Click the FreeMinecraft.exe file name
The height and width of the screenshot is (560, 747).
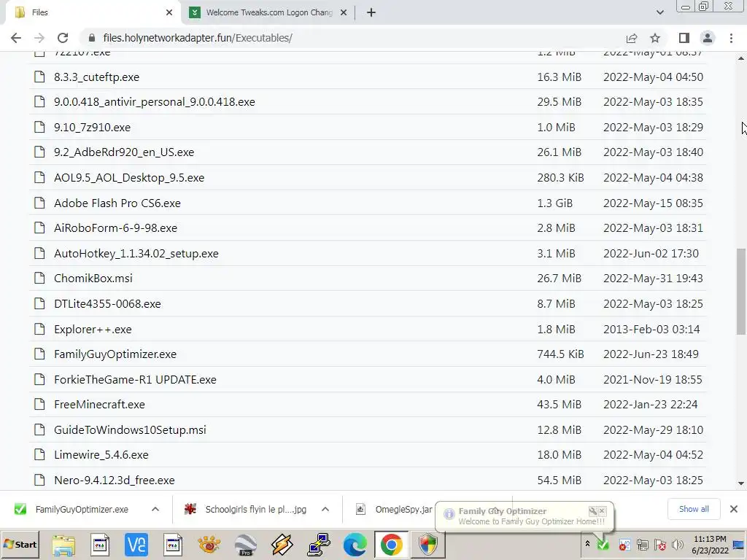pyautogui.click(x=99, y=405)
